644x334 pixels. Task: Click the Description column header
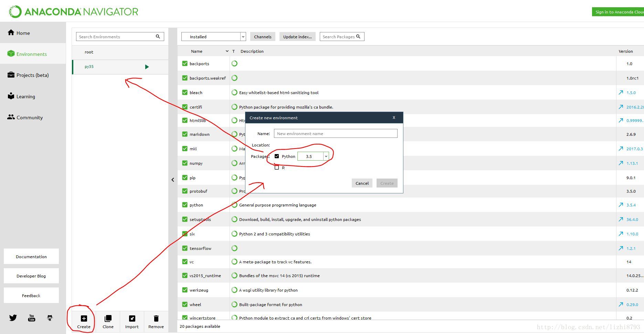pos(252,51)
